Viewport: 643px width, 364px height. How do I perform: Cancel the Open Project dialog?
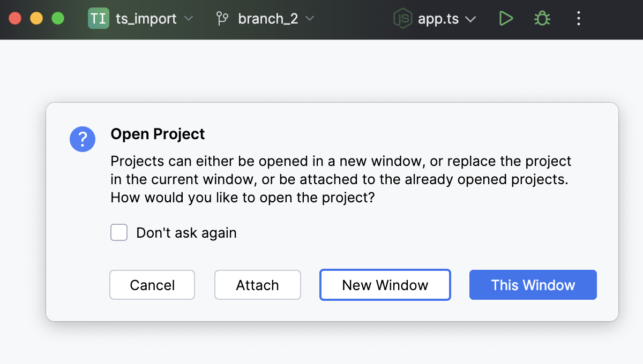click(x=152, y=285)
